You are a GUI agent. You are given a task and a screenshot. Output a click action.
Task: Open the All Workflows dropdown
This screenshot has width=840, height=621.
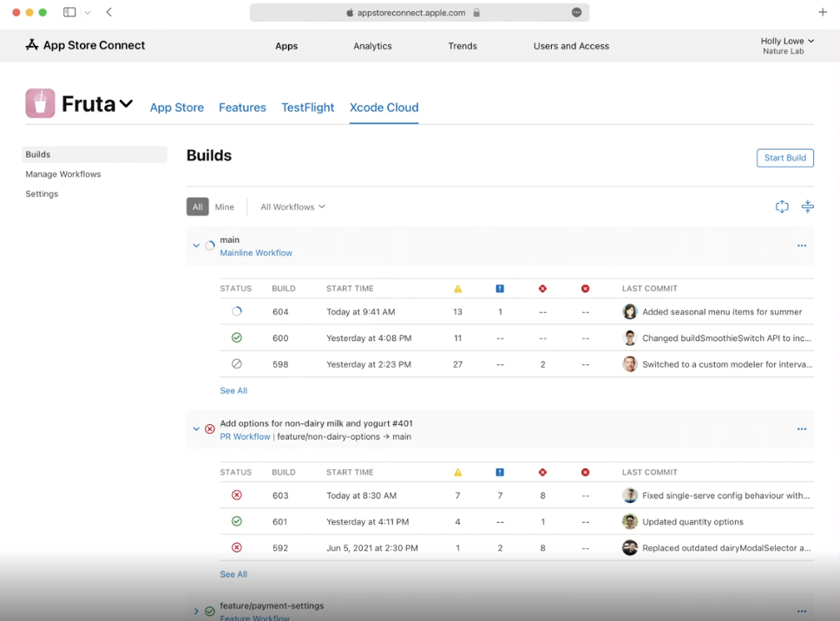292,206
